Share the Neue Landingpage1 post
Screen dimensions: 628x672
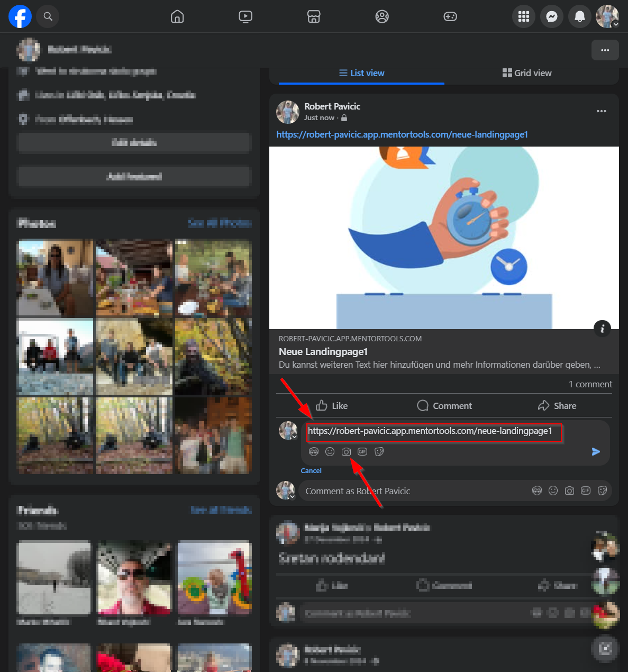[557, 406]
